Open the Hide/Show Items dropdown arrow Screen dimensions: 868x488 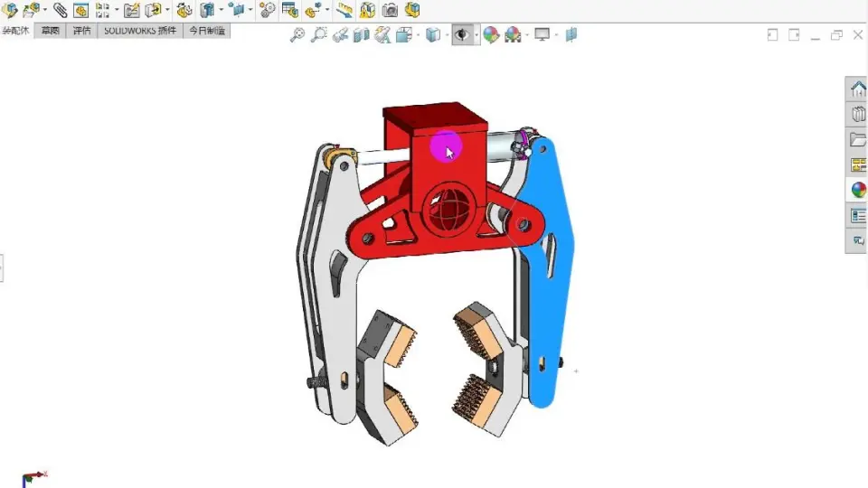476,35
